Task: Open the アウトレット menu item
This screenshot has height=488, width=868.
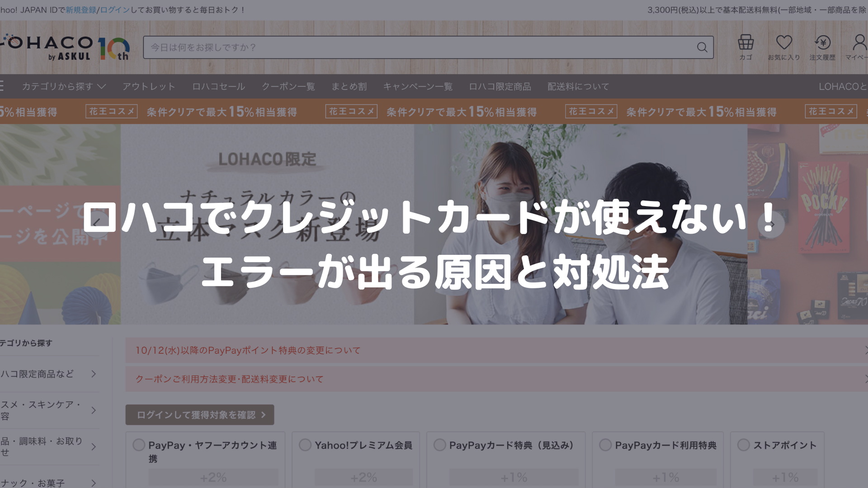Action: pos(149,86)
